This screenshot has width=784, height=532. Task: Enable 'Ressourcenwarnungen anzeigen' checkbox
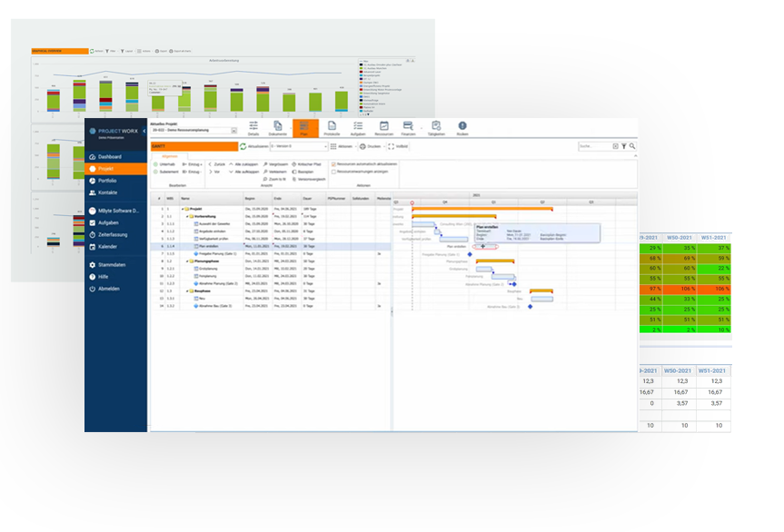(333, 170)
